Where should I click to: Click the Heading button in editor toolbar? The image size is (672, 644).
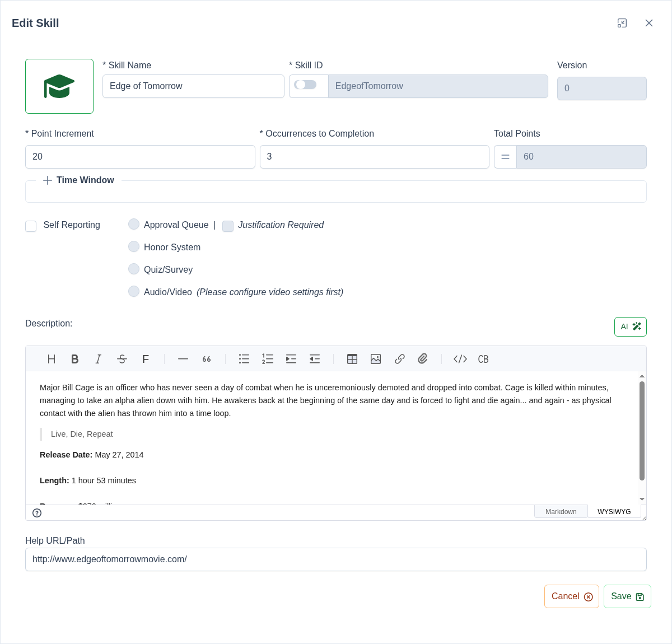click(x=52, y=359)
